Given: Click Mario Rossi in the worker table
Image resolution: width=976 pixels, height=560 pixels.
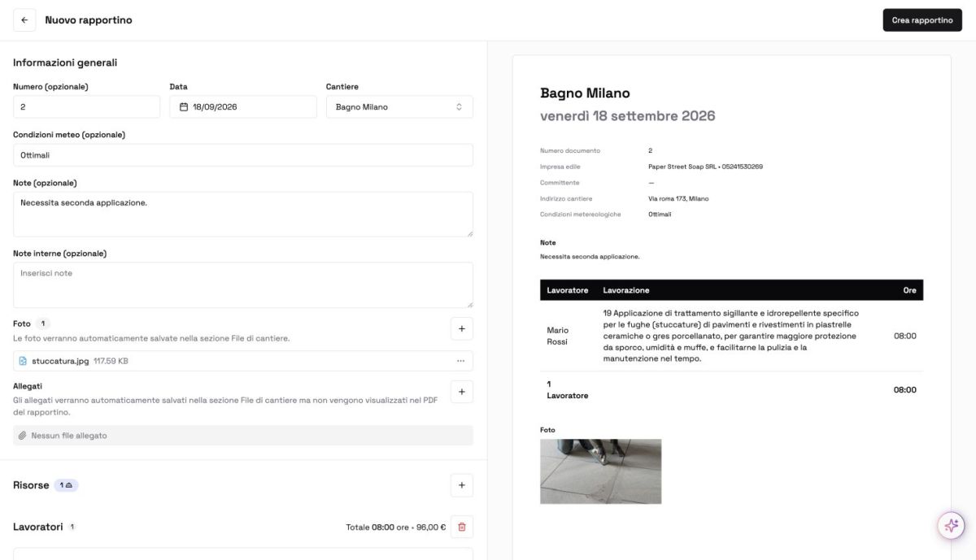Looking at the screenshot, I should pos(558,336).
